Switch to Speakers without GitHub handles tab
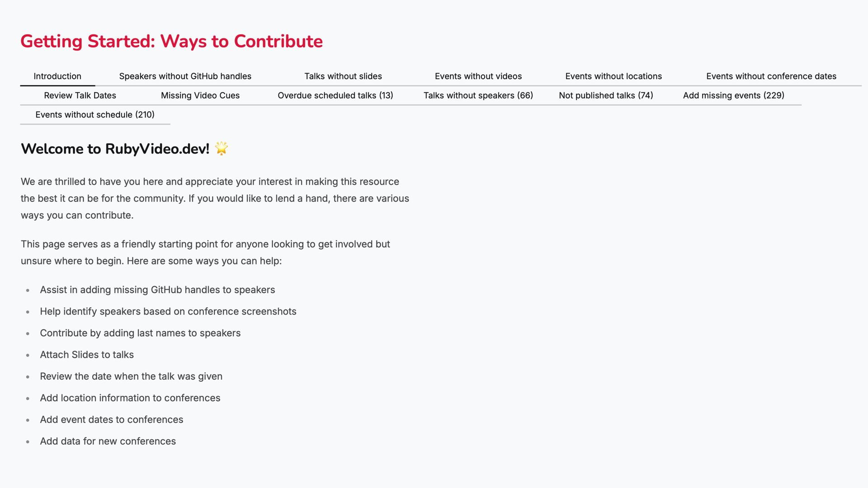Screen dimensions: 868x488 point(185,76)
